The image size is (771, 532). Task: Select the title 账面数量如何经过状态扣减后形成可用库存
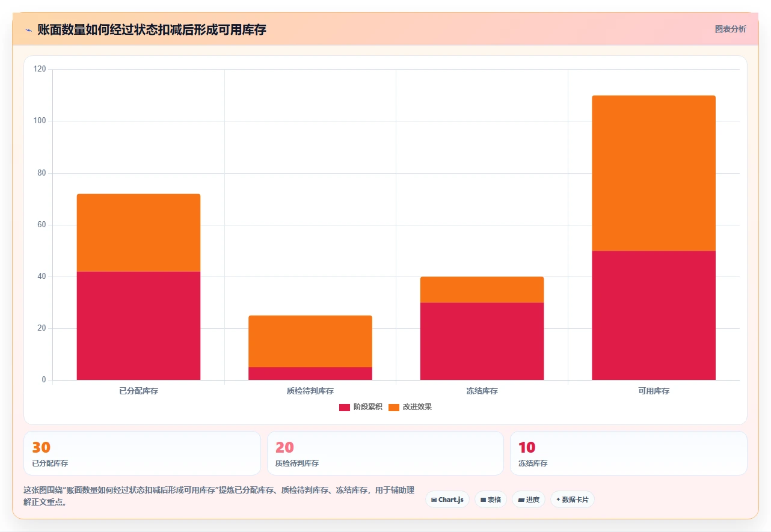click(x=152, y=29)
